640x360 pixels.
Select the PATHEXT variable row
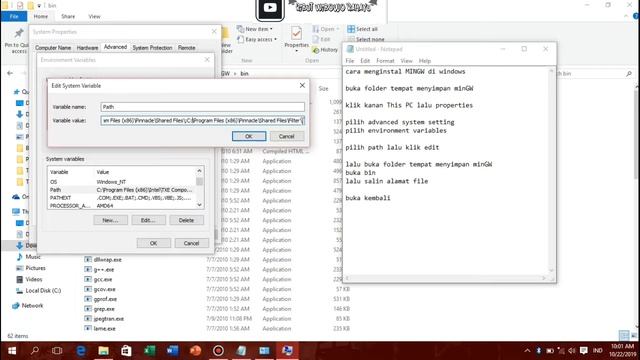(122, 198)
